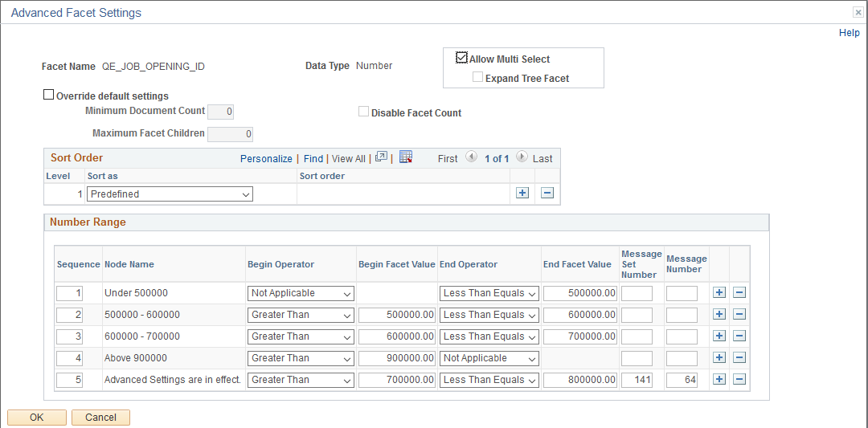The height and width of the screenshot is (428, 868).
Task: Click View All in Sort Order header
Action: click(x=349, y=159)
